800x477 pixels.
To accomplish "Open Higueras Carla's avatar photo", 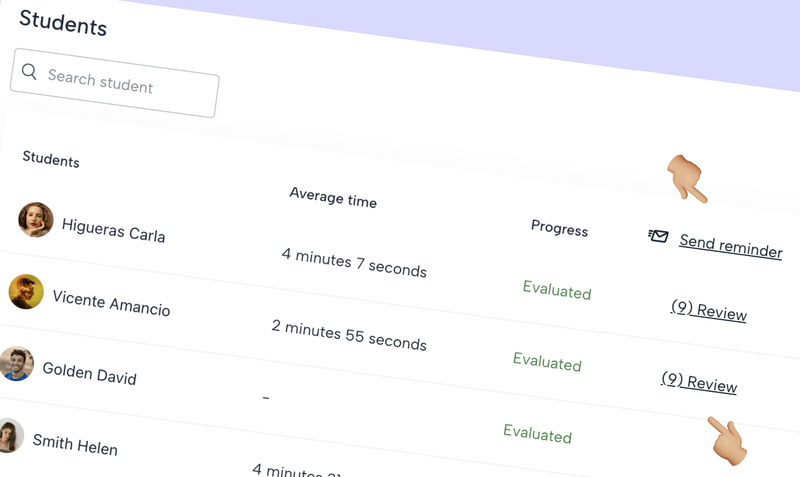I will click(36, 220).
